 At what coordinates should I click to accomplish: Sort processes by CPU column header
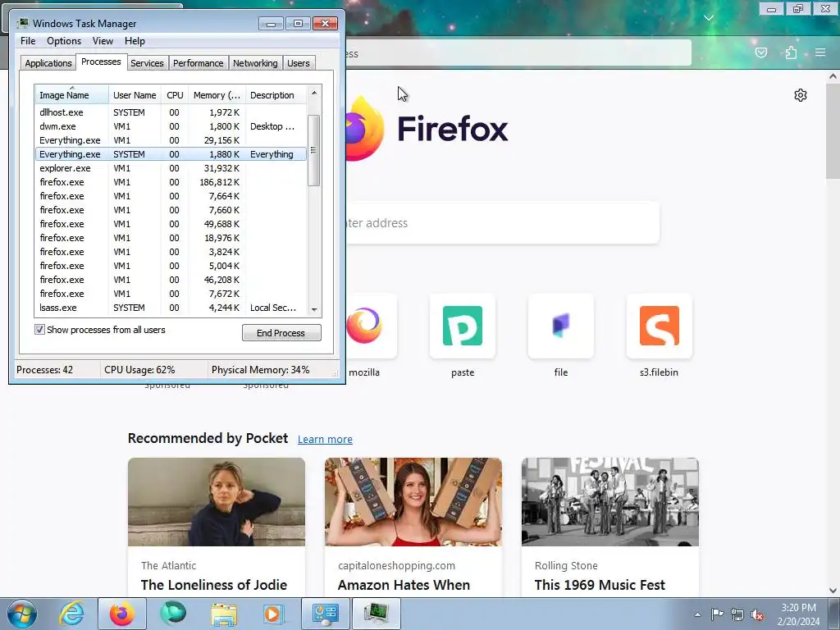[175, 95]
